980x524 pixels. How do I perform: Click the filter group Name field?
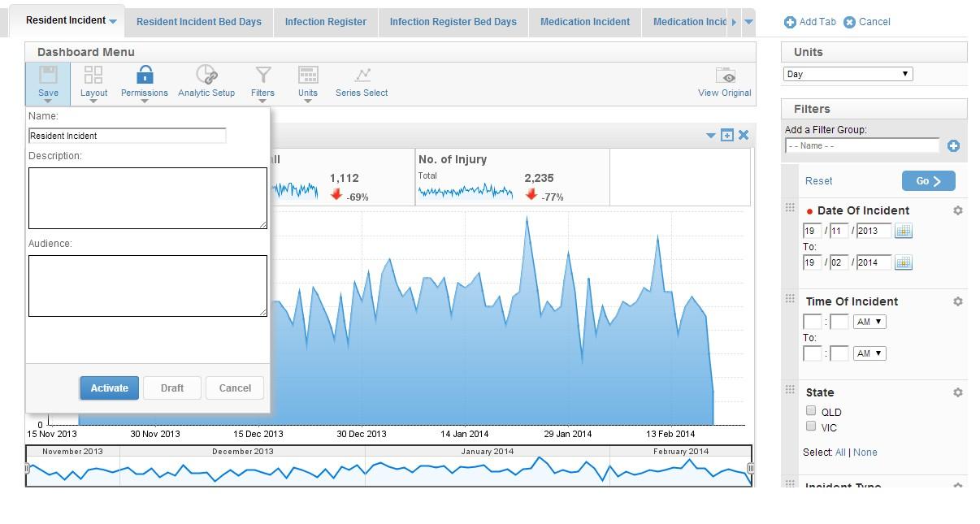pos(862,146)
